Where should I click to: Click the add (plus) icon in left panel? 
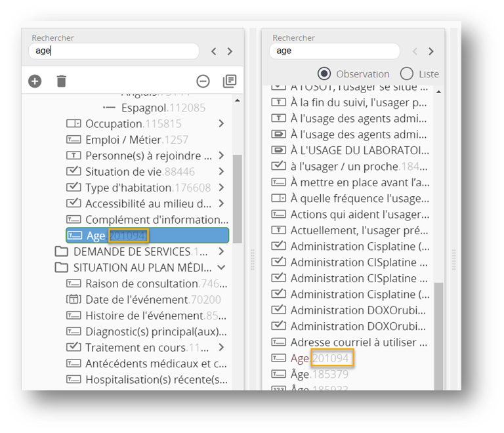35,81
